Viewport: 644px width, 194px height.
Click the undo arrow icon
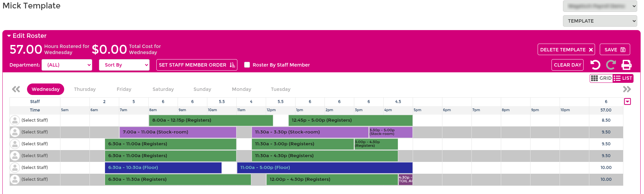(x=595, y=65)
